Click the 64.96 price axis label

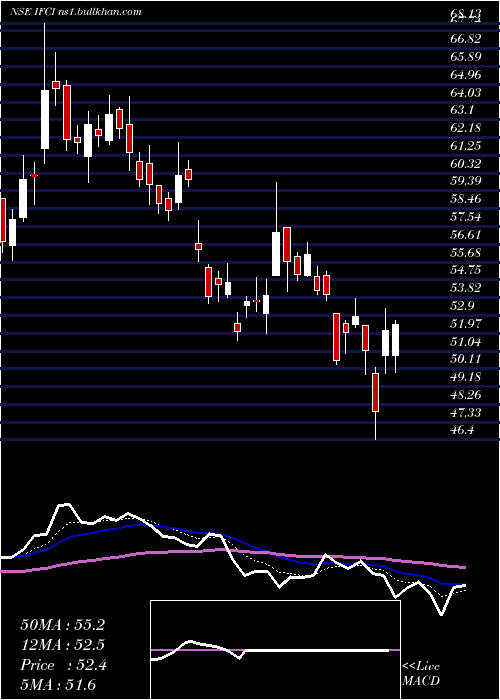[466, 75]
